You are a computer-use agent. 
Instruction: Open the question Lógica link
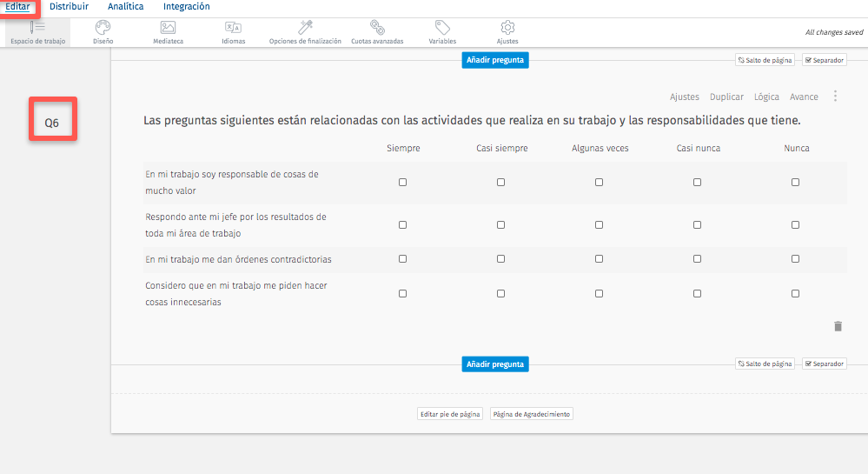[x=766, y=97]
